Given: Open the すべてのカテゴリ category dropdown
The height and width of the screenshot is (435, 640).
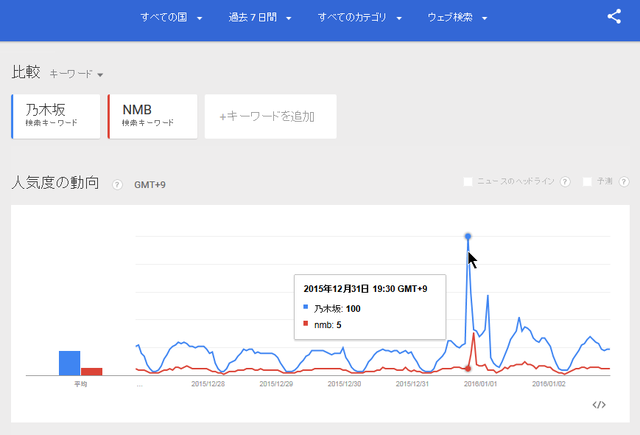Looking at the screenshot, I should 360,17.
